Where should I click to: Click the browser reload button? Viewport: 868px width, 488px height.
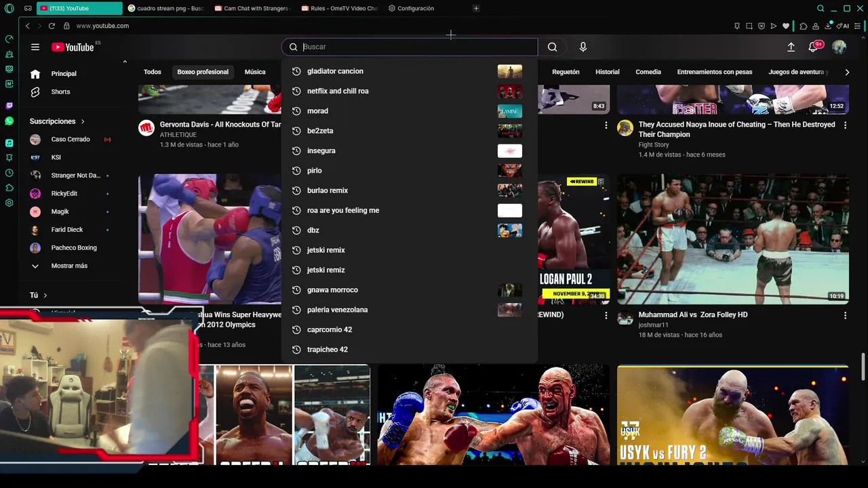52,26
